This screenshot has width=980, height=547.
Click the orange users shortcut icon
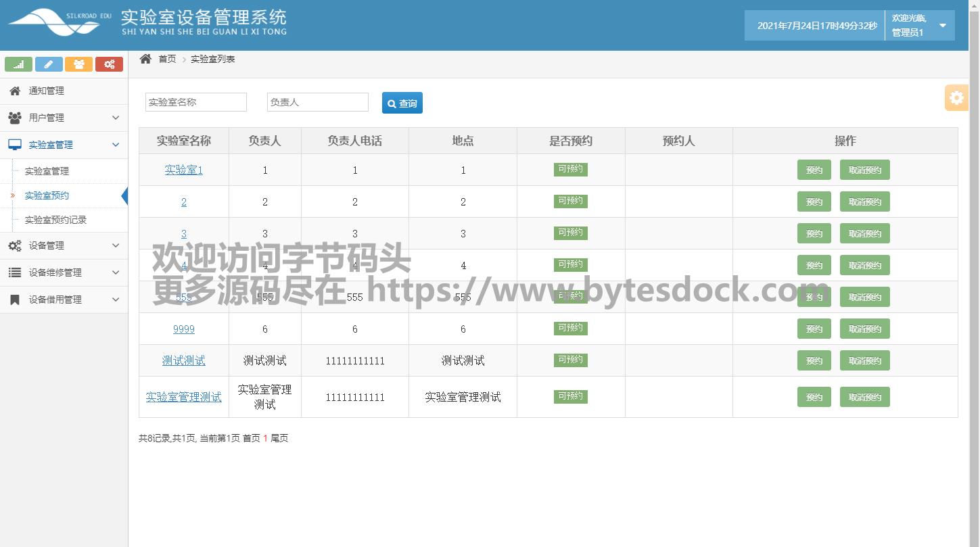pos(78,64)
